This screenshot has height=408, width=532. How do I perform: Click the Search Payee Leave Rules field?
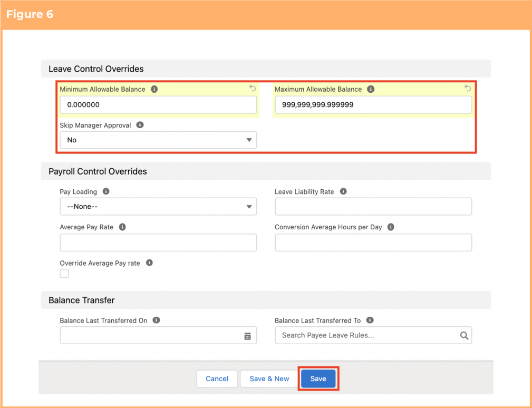click(x=373, y=335)
